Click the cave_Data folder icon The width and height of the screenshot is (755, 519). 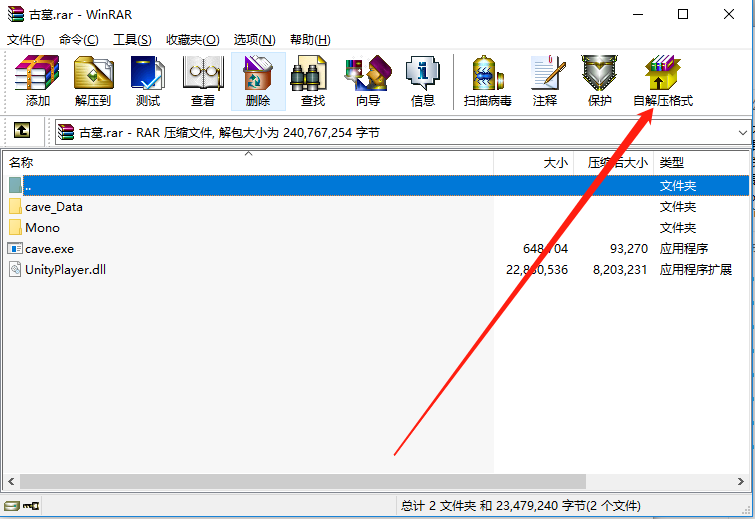15,207
